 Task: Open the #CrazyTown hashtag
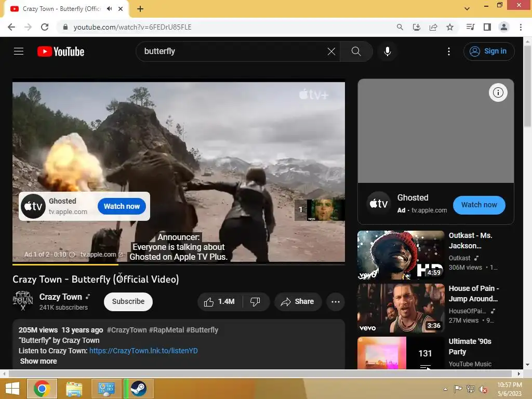coord(127,330)
